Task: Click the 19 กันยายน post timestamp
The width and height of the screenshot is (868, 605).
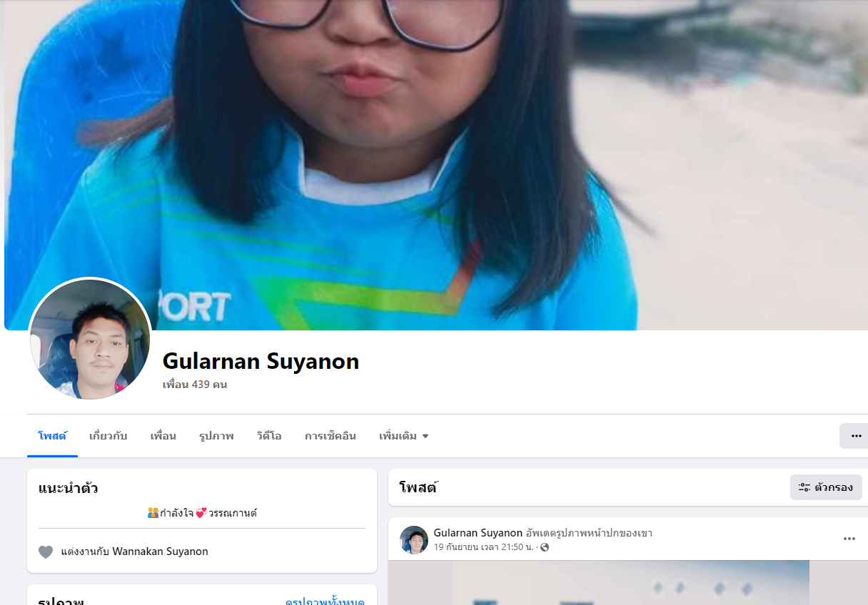Action: pos(484,547)
